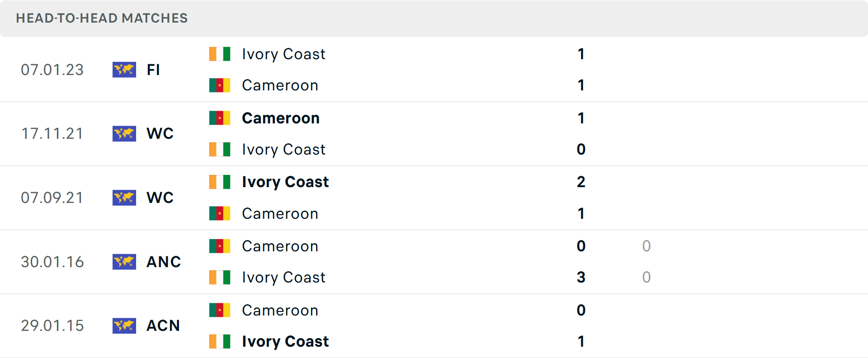
Task: Click Ivory Coast flag in 07.01.23 match
Action: click(220, 54)
